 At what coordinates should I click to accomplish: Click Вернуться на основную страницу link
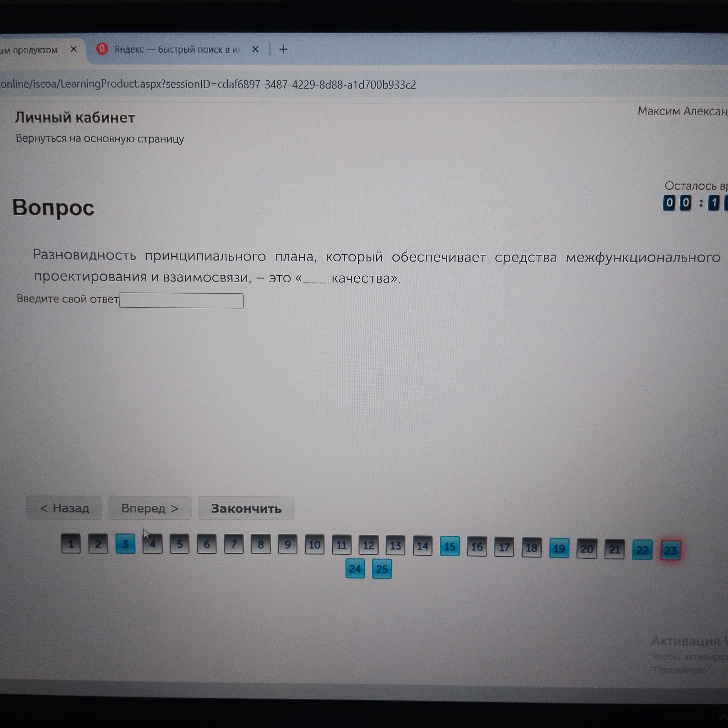coord(100,139)
